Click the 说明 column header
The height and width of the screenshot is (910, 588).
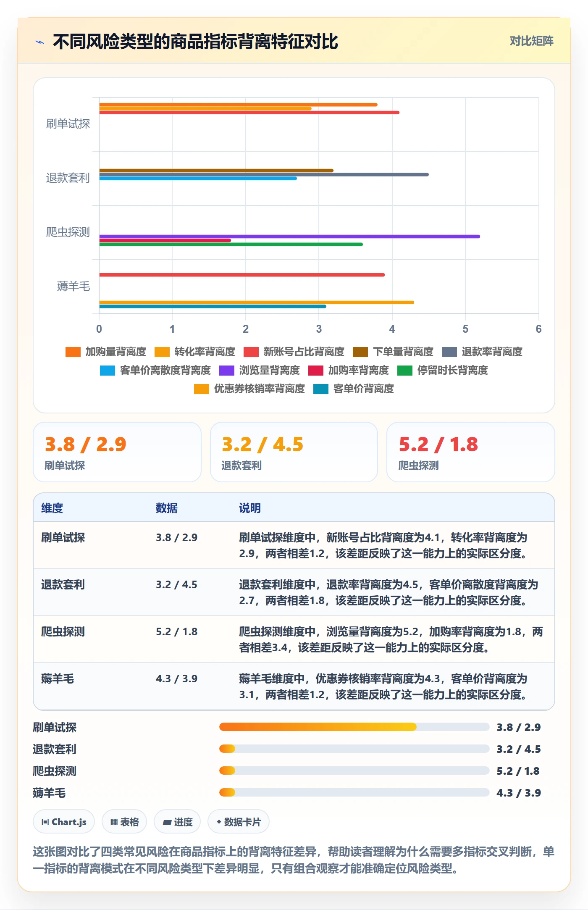coord(250,508)
